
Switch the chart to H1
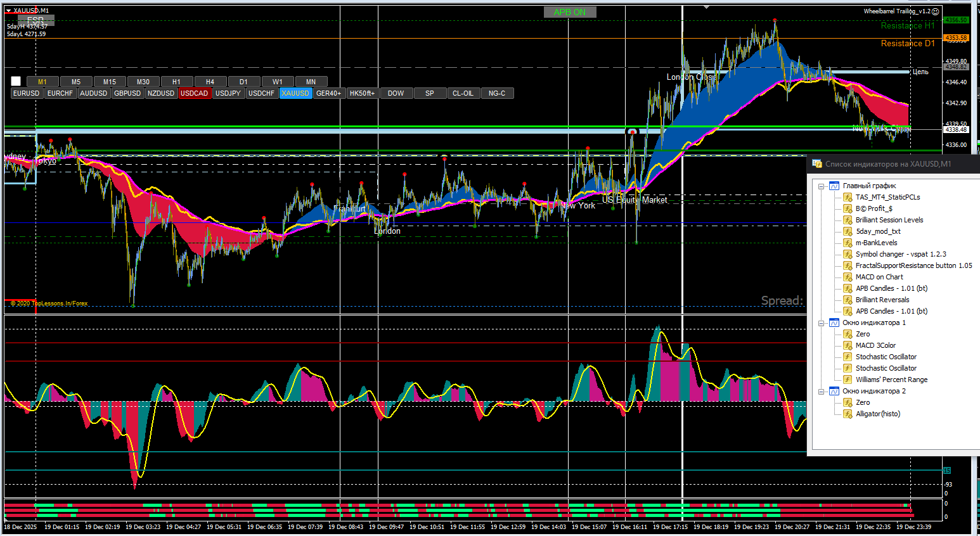[x=176, y=82]
